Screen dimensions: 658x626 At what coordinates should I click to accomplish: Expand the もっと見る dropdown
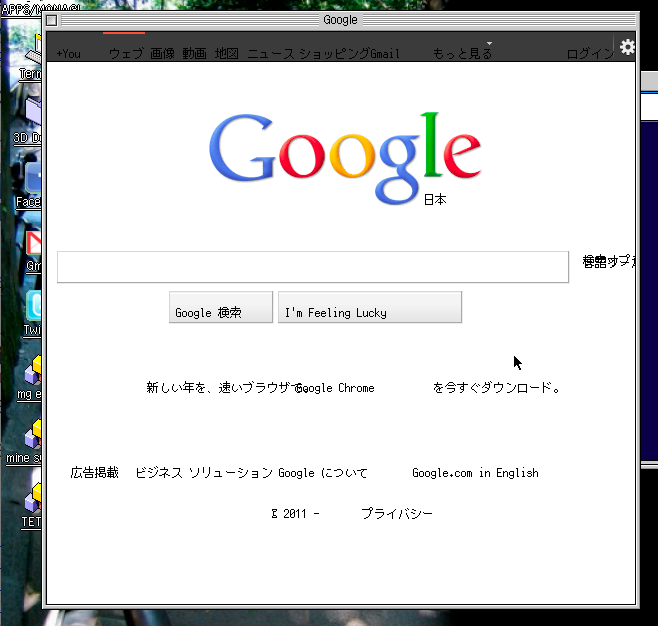(x=462, y=53)
